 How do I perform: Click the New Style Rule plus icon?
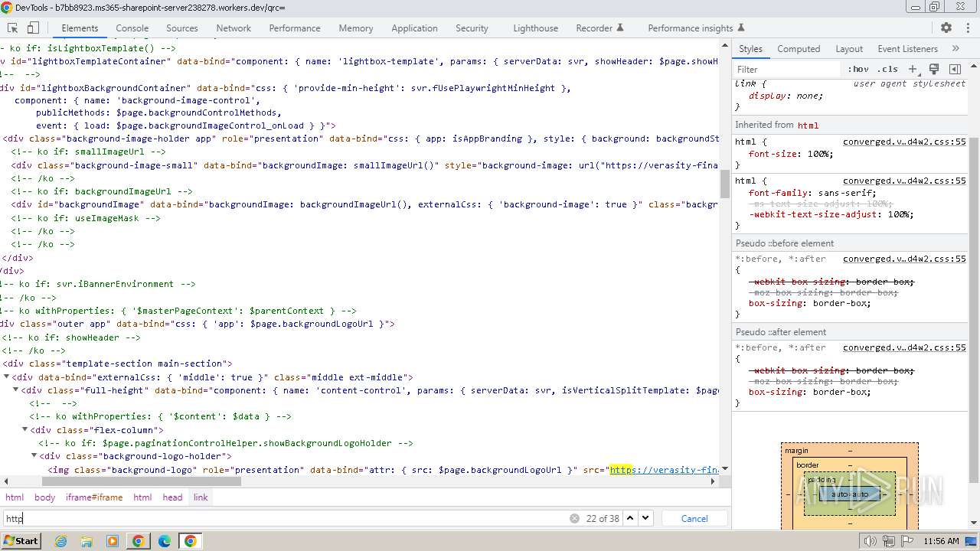click(913, 69)
